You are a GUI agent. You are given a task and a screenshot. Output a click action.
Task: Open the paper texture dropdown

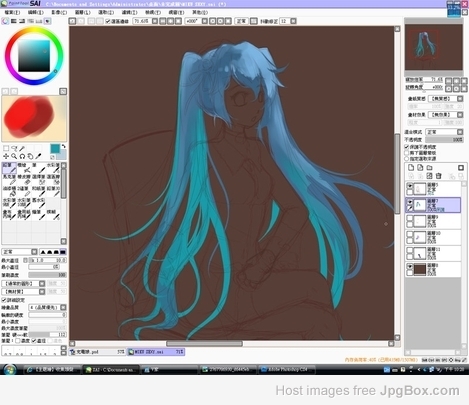pyautogui.click(x=445, y=99)
